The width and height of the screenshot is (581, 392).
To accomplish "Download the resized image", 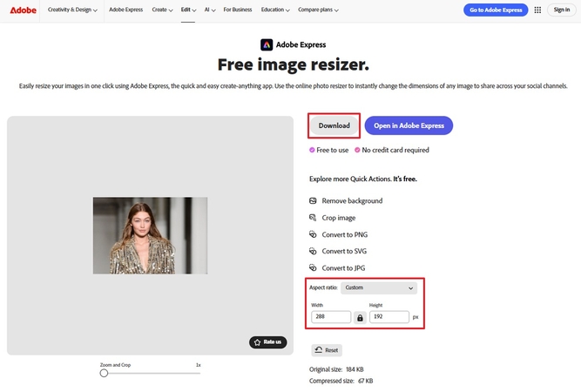I will (334, 125).
